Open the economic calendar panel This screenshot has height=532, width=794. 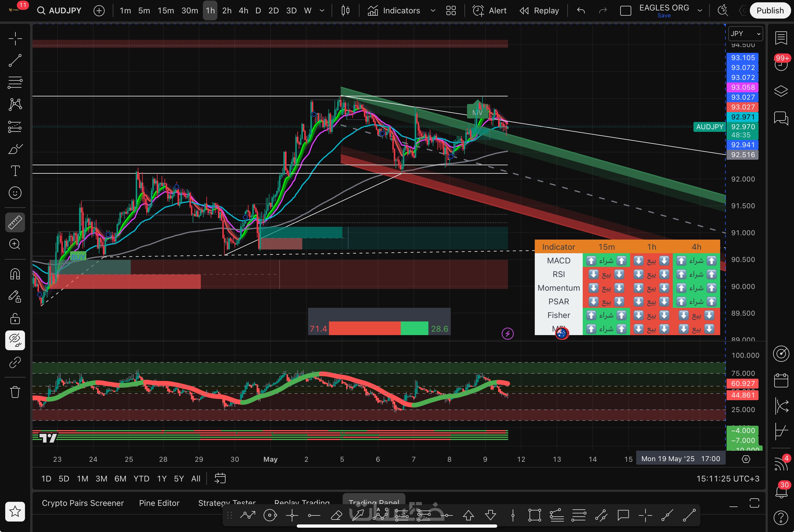pos(781,380)
